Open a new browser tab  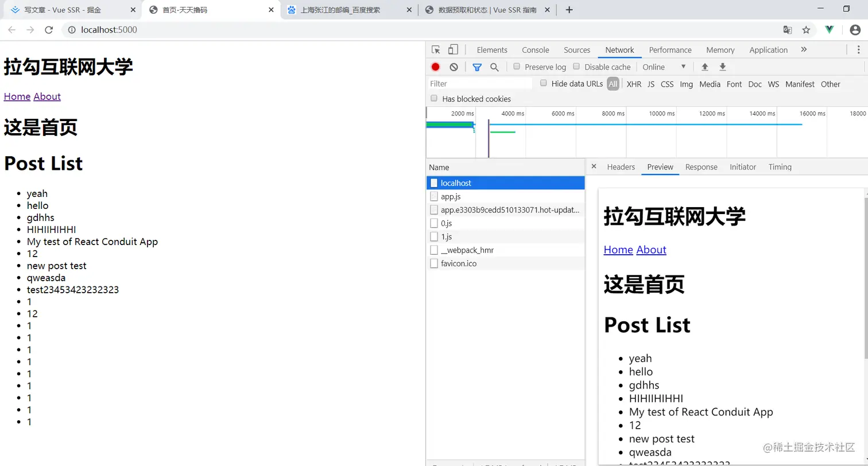(569, 10)
